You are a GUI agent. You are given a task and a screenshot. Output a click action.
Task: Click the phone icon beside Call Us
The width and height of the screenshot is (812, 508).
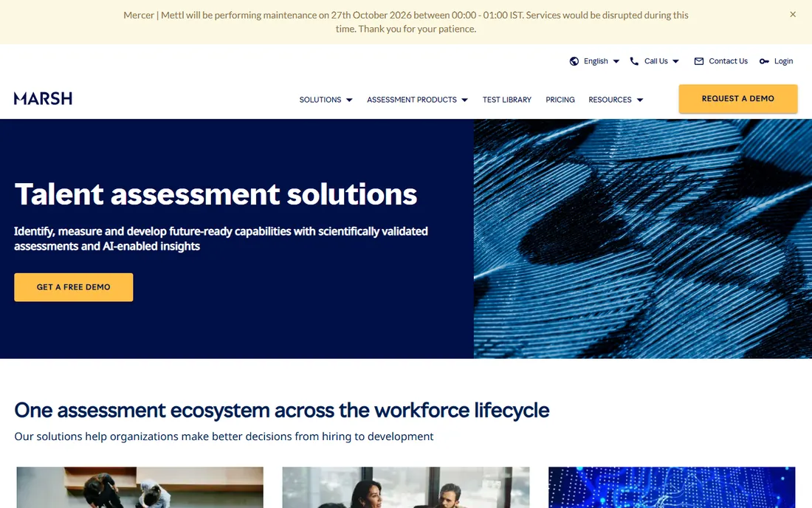coord(634,61)
